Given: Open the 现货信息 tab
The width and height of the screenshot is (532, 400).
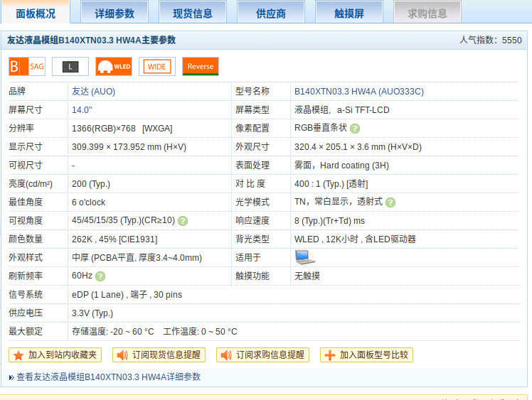Looking at the screenshot, I should 193,13.
